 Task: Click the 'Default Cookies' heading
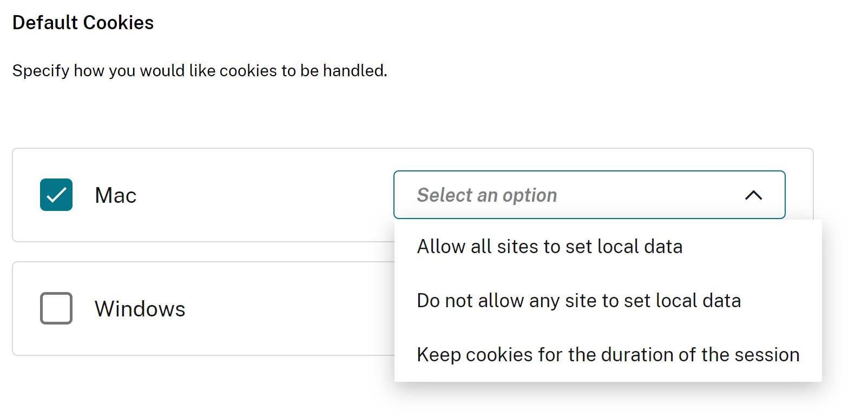pyautogui.click(x=83, y=23)
